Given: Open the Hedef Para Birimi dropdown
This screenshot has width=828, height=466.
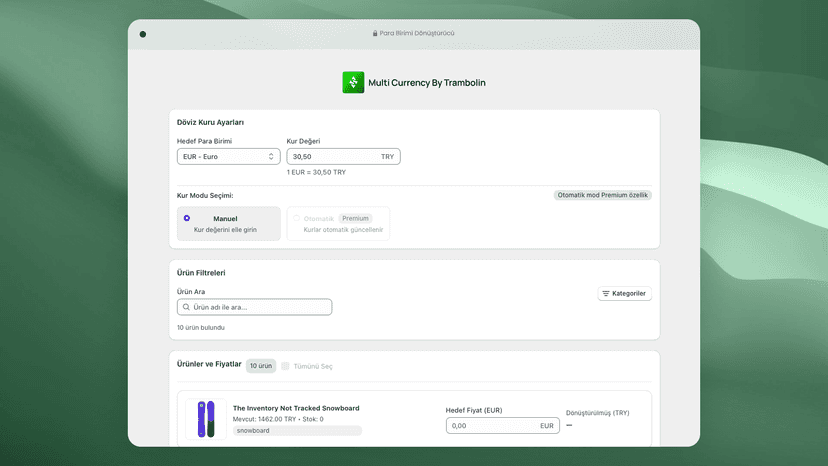Looking at the screenshot, I should tap(229, 156).
